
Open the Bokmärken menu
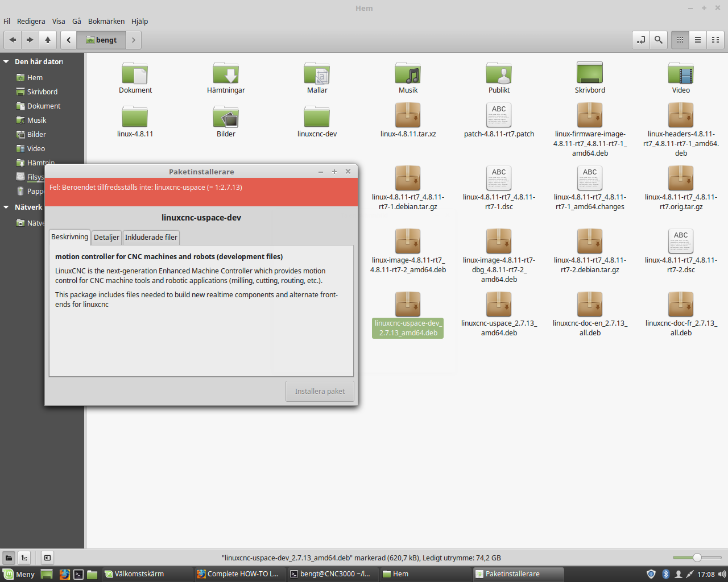tap(106, 21)
